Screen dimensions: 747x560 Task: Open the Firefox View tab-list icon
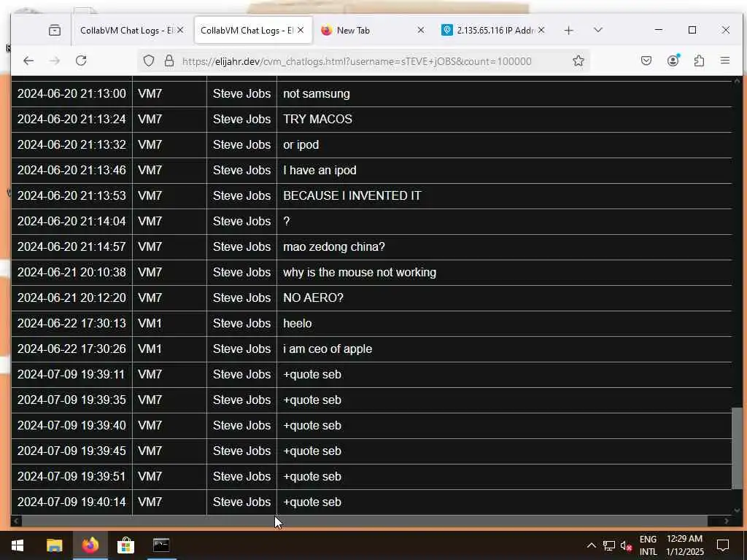(x=54, y=31)
